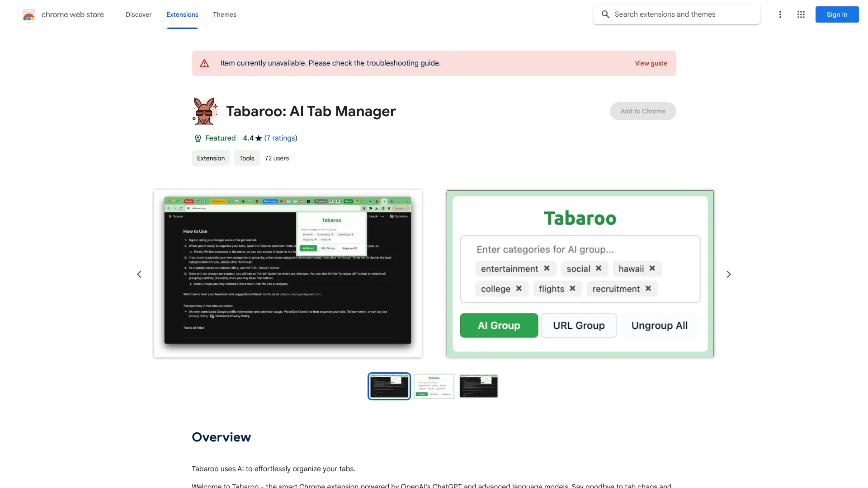This screenshot has width=868, height=488.
Task: Click the 'Item currently unavailable' message text
Action: pos(330,63)
